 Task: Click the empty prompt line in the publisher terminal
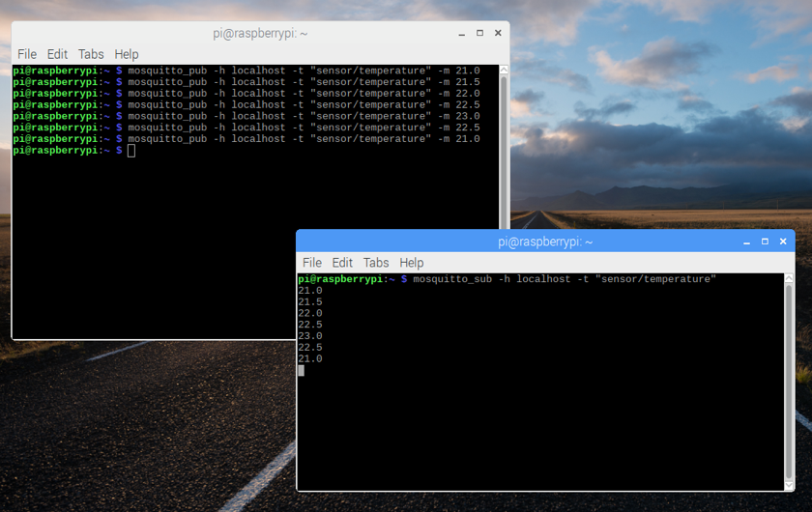pyautogui.click(x=74, y=150)
